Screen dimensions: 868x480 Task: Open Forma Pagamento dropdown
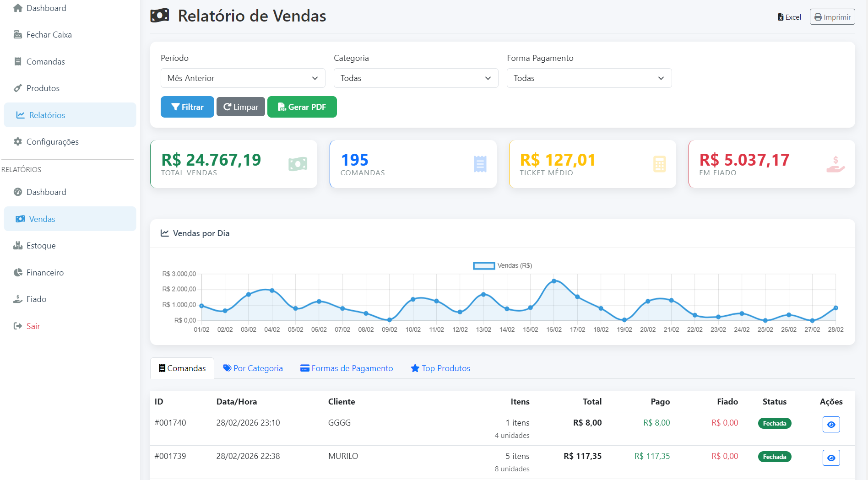click(589, 78)
